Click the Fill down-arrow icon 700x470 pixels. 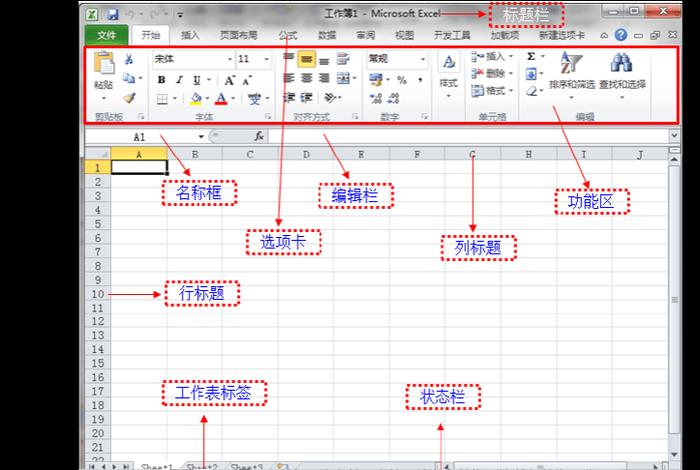pyautogui.click(x=531, y=73)
